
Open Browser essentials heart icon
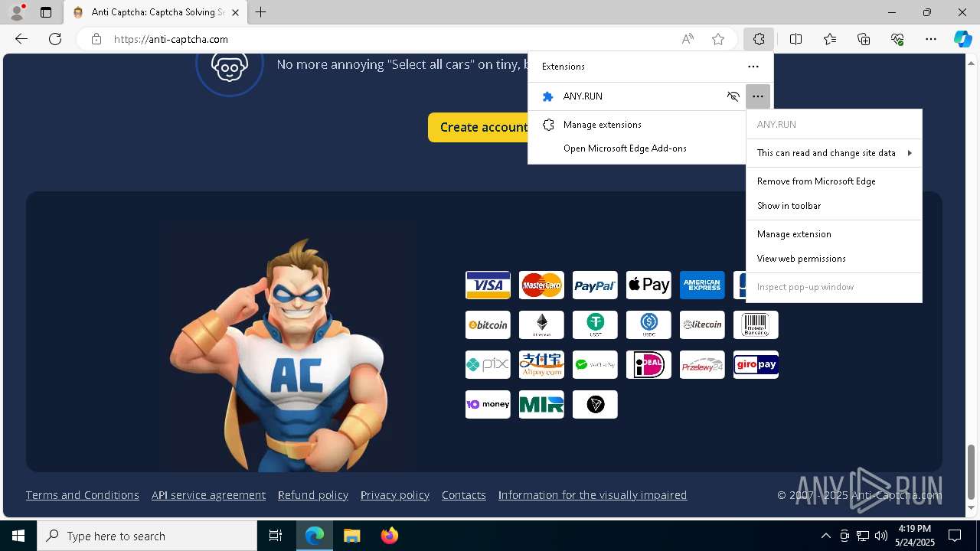897,39
